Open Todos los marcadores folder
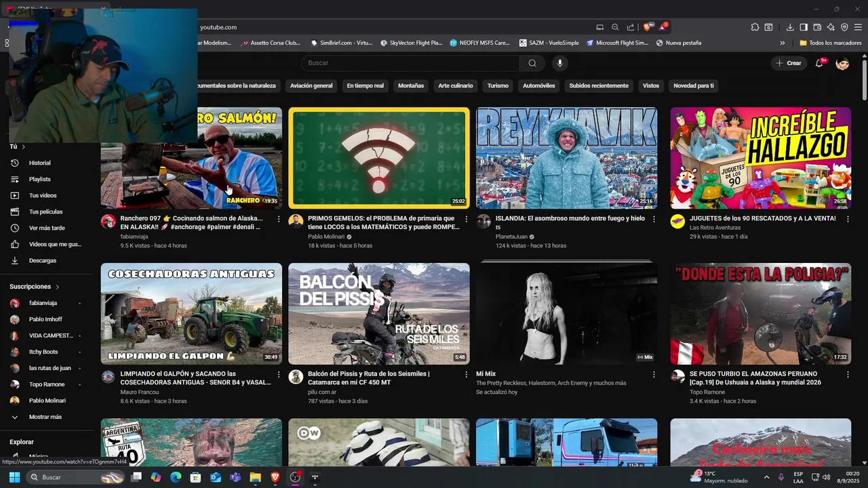868x488 pixels. pos(830,43)
